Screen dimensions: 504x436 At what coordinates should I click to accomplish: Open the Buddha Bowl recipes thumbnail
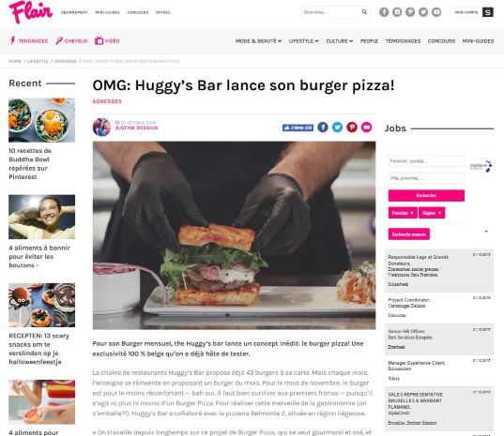(x=42, y=120)
